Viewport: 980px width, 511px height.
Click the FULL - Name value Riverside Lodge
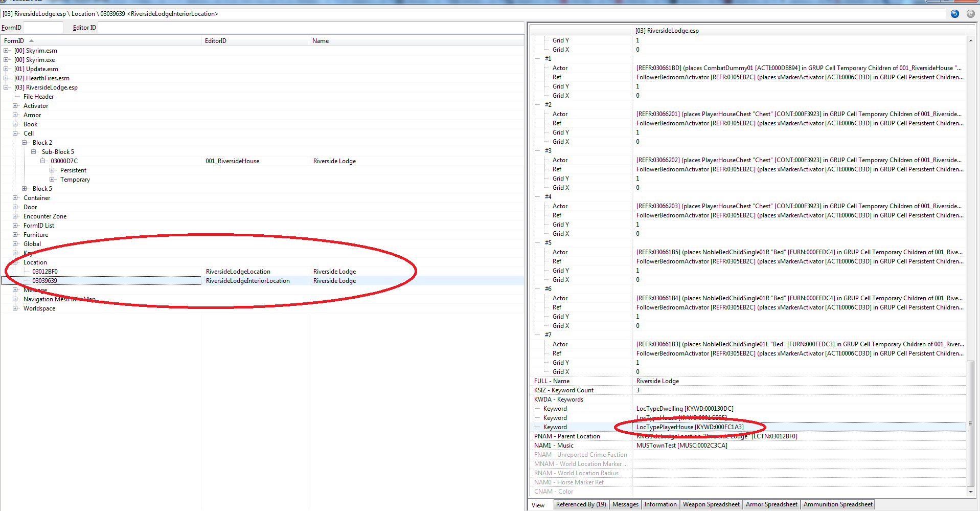click(657, 381)
